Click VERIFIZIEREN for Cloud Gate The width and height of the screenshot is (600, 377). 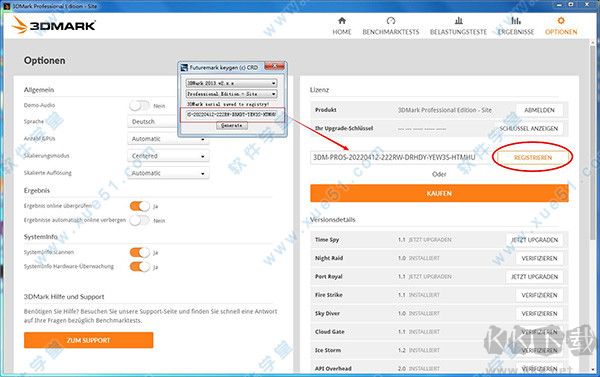pos(539,332)
